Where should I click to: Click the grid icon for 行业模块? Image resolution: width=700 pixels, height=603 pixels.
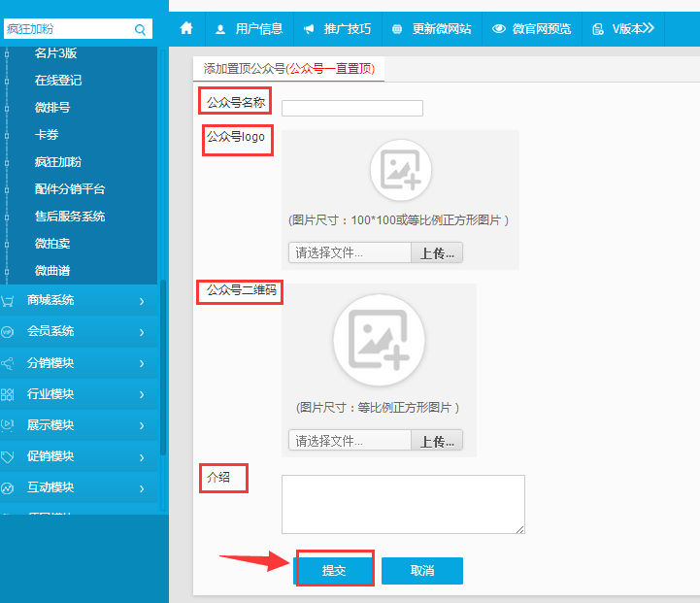[8, 394]
